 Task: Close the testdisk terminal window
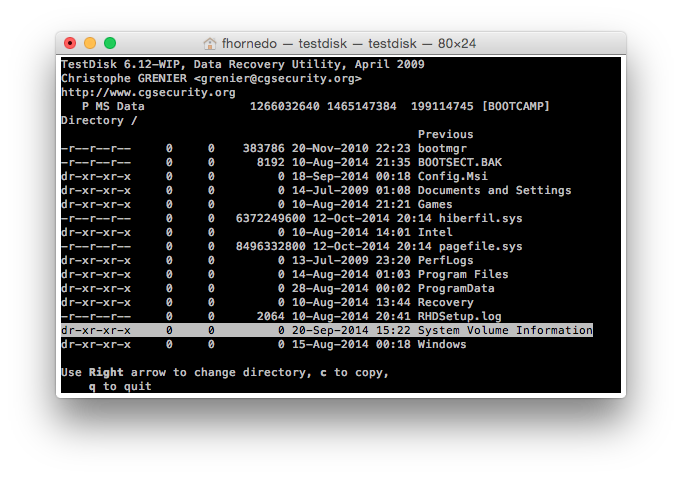tap(70, 43)
